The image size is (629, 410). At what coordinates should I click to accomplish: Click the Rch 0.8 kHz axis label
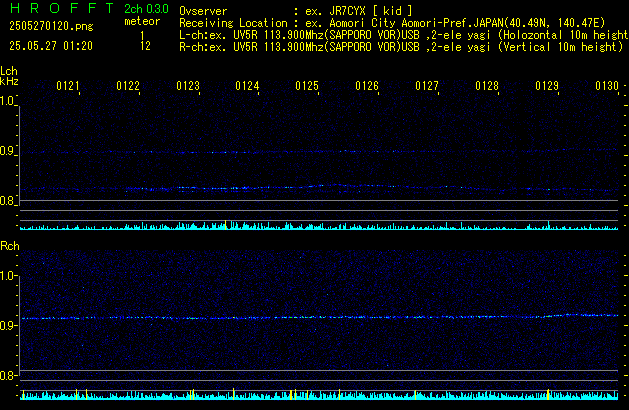(7, 376)
